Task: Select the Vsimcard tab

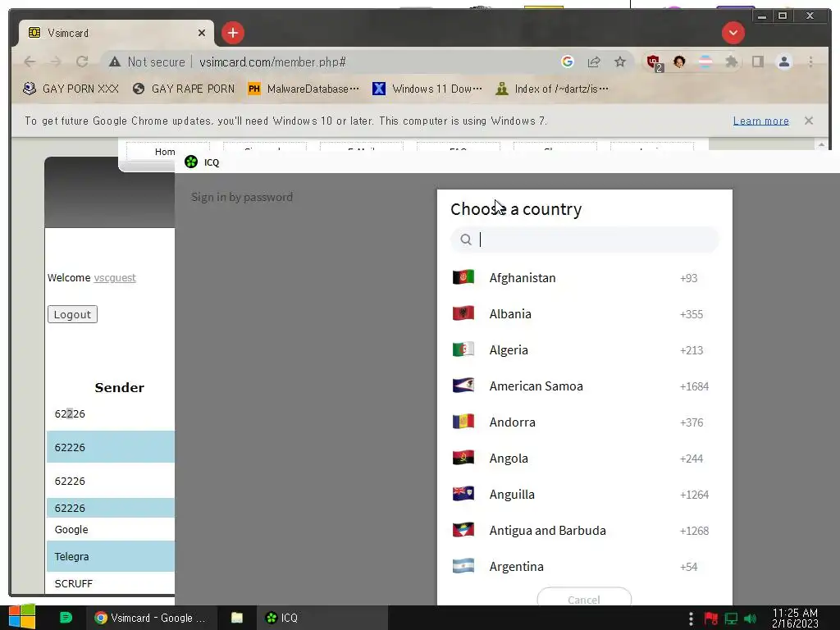Action: pos(116,33)
